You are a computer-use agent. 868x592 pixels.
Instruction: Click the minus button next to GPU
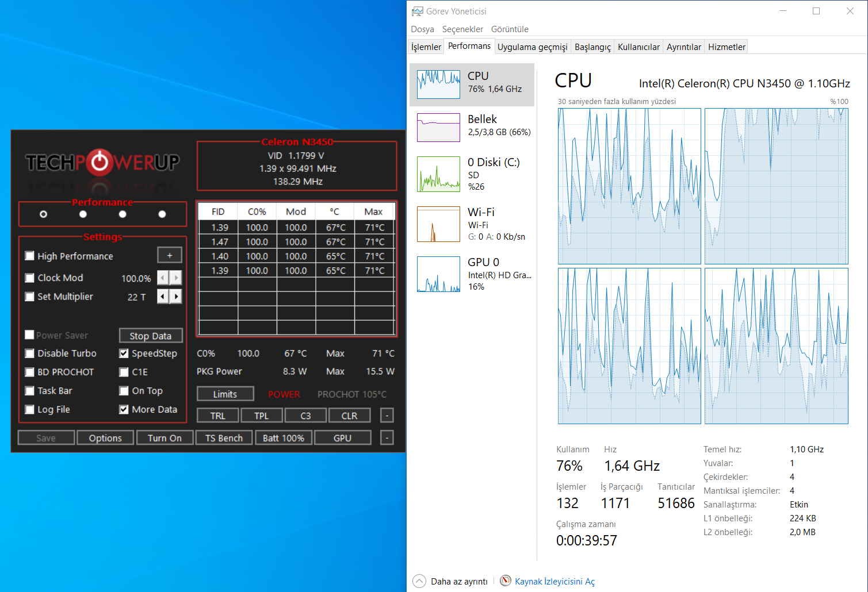(387, 438)
